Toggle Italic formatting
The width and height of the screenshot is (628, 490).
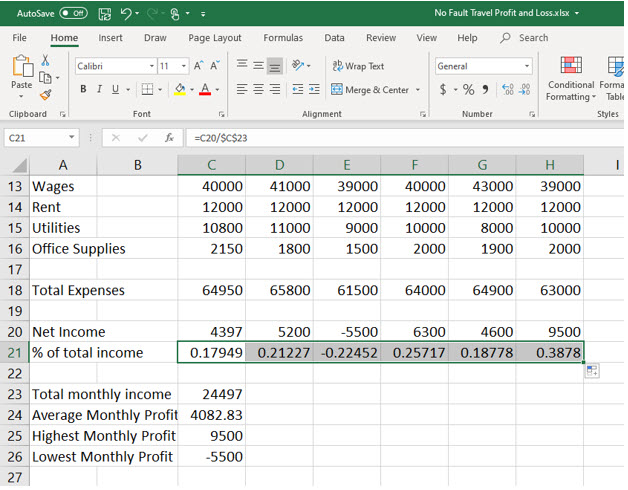pyautogui.click(x=99, y=89)
